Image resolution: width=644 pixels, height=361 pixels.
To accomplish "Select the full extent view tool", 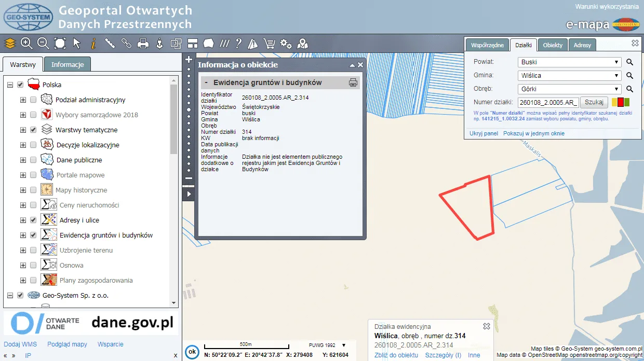I will [x=60, y=44].
